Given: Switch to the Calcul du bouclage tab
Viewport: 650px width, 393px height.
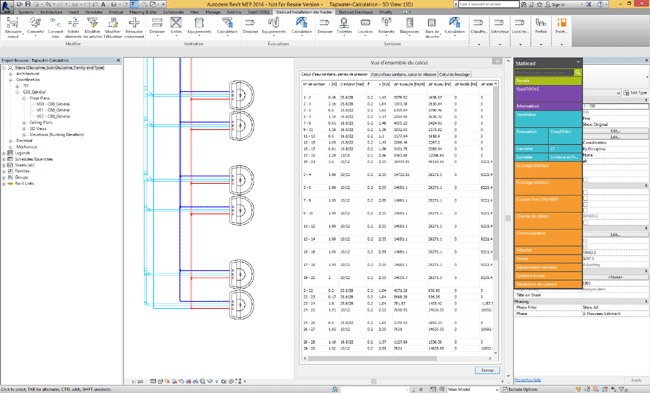Looking at the screenshot, I should (x=454, y=74).
